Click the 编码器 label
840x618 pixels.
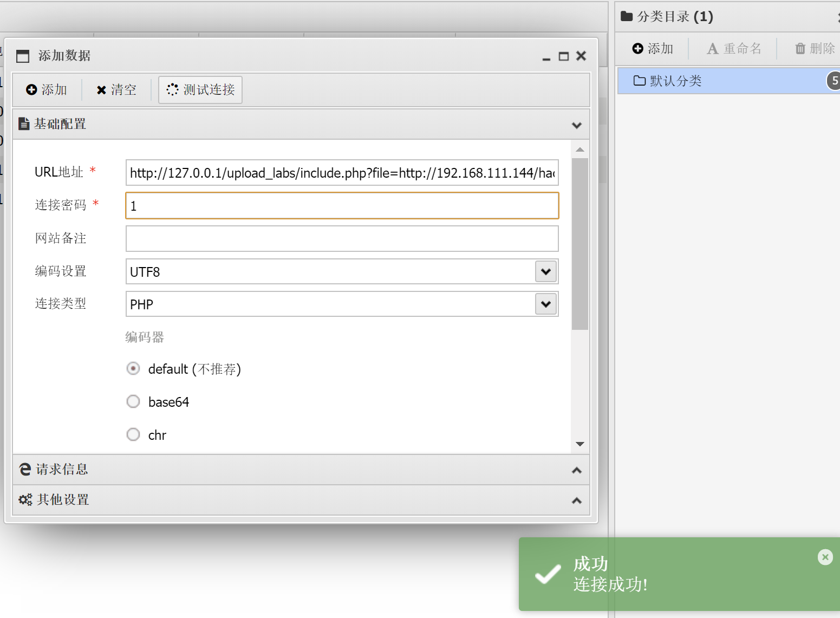click(145, 337)
